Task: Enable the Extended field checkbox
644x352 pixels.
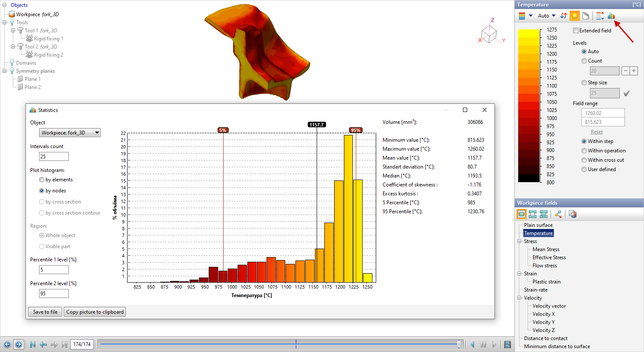Action: (576, 31)
